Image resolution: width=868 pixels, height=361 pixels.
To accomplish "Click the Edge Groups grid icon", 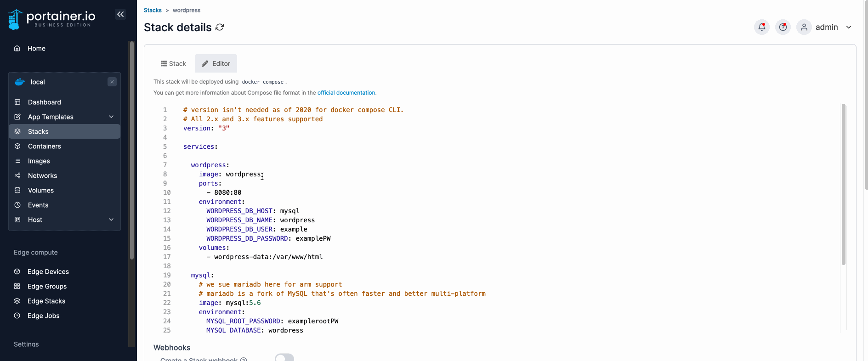I will point(17,286).
